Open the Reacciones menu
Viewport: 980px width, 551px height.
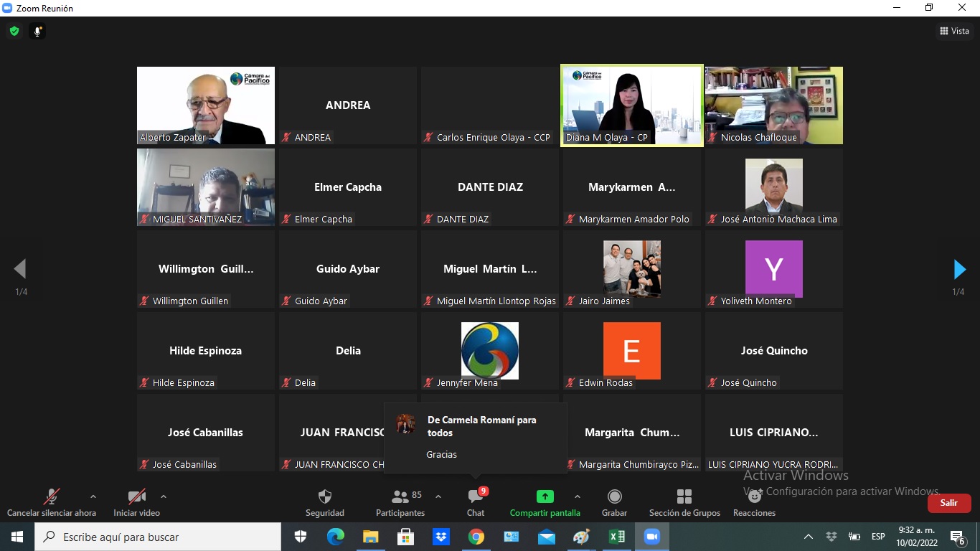(754, 502)
